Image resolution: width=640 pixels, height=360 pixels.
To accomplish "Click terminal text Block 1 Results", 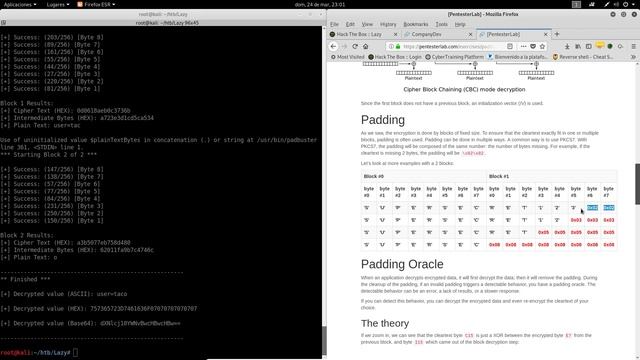I will 27,103.
